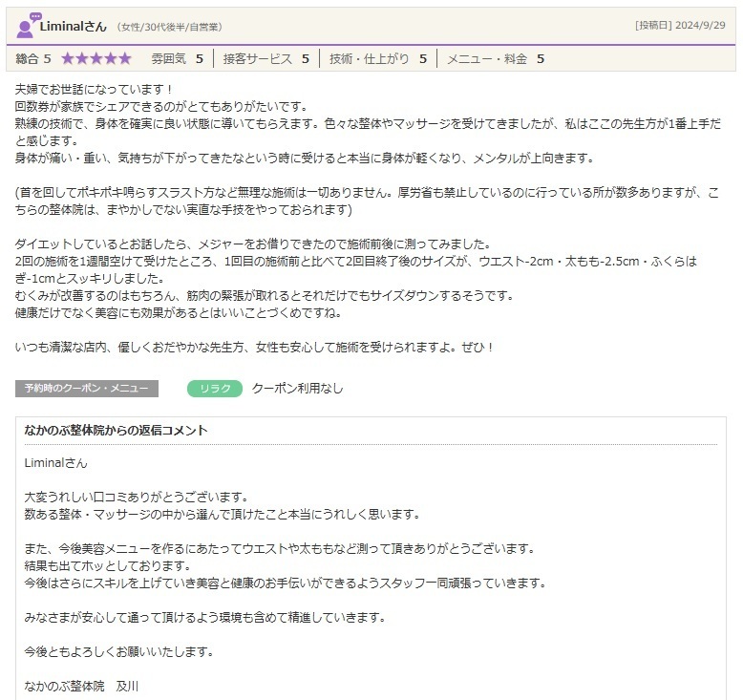
Task: Click the 技術・仕上がり 5 rating
Action: (x=378, y=59)
